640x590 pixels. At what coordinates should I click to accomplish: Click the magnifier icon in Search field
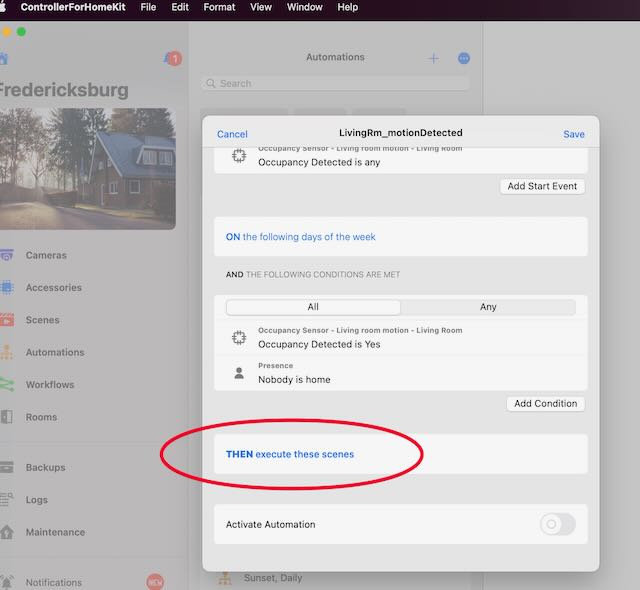(211, 83)
